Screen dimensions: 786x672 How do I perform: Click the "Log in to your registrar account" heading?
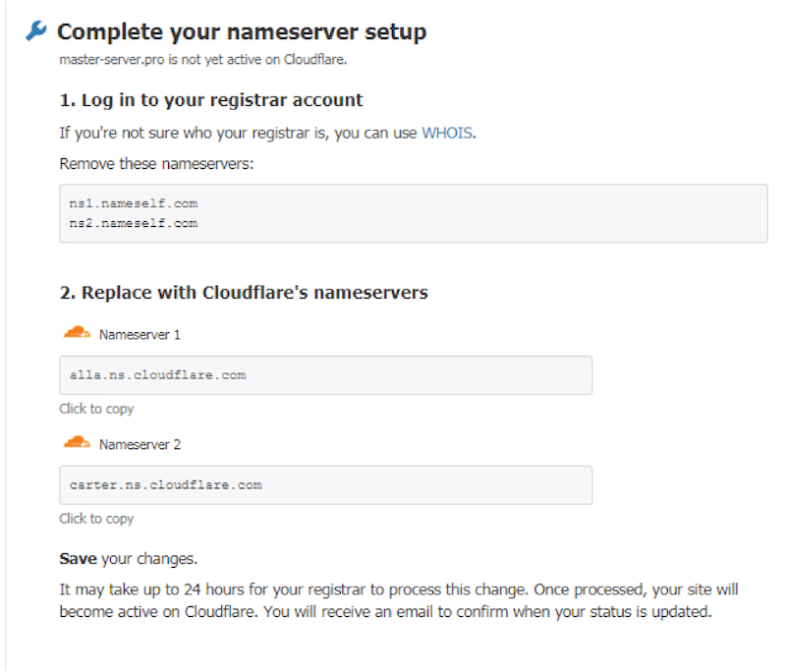tap(211, 100)
